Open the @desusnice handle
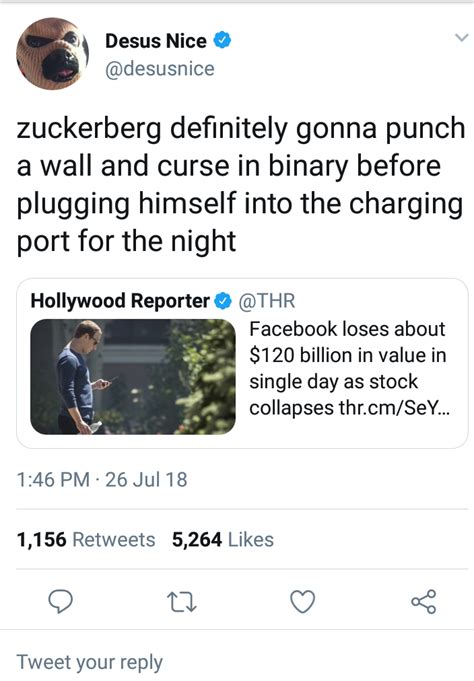Image resolution: width=474 pixels, height=681 pixels. 160,69
